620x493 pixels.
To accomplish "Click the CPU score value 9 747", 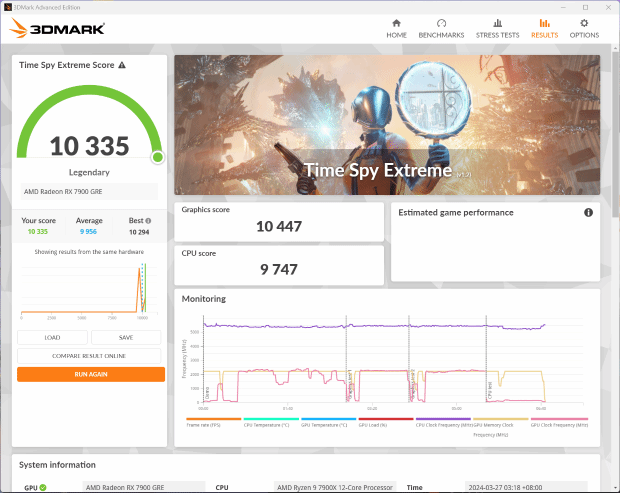I will (279, 270).
